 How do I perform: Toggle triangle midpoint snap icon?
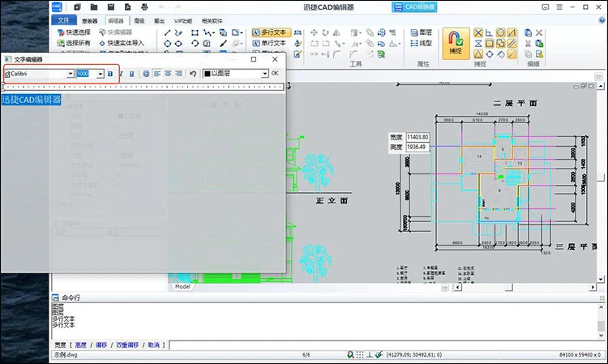tap(478, 54)
